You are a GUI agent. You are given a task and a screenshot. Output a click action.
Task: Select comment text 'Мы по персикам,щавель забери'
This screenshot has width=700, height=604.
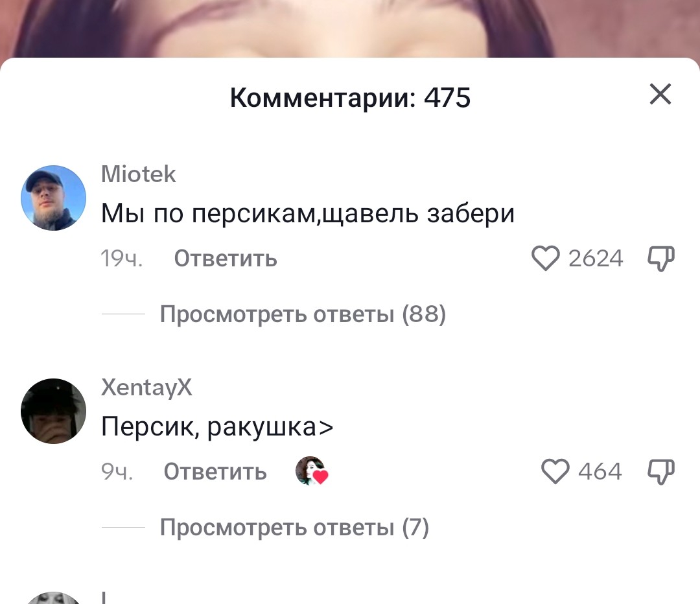(308, 213)
